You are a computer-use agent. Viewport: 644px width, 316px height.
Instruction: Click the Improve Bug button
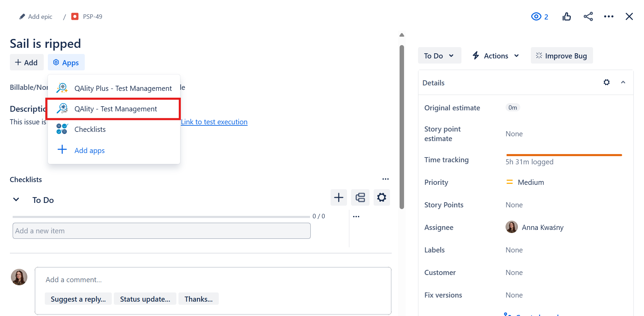pyautogui.click(x=562, y=56)
